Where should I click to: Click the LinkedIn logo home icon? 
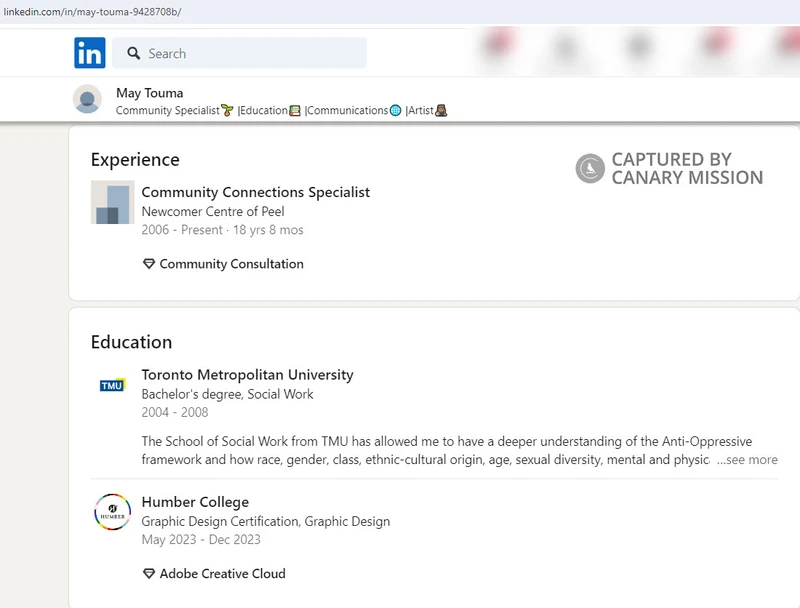coord(89,53)
